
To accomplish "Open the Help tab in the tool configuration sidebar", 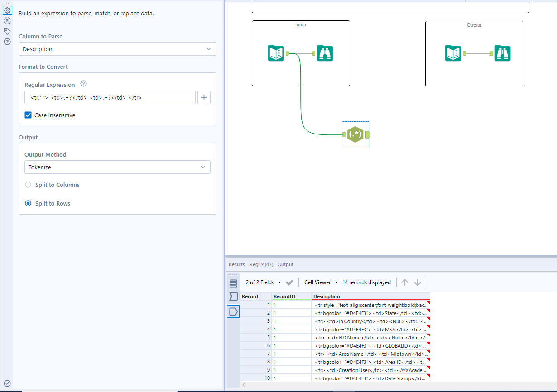I will (7, 41).
